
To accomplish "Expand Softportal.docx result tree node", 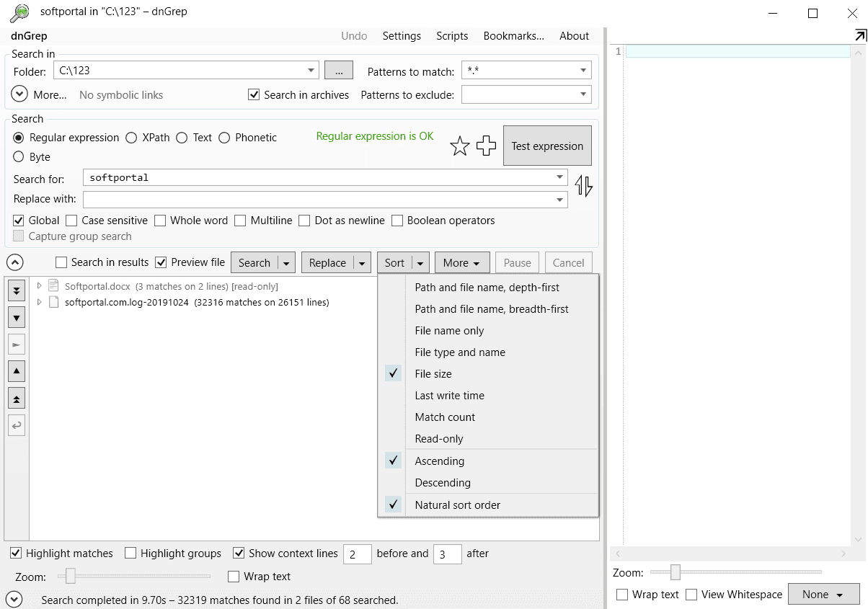I will click(x=40, y=286).
